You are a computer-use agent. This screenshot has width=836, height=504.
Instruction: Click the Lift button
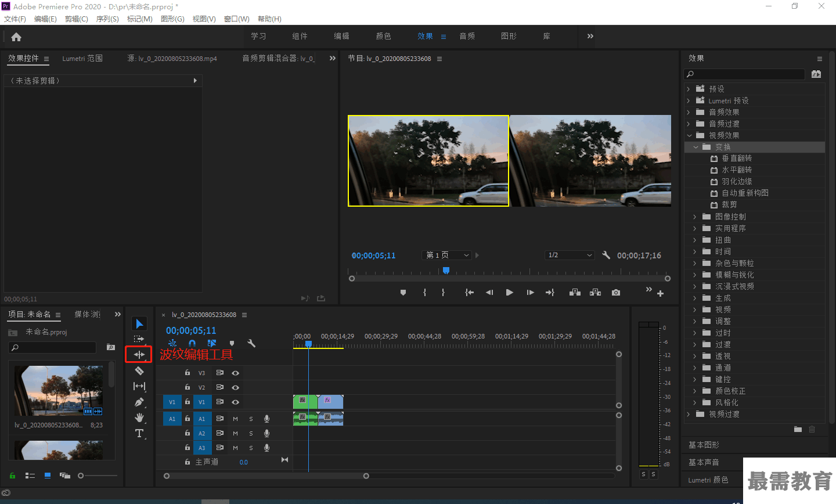coord(575,293)
